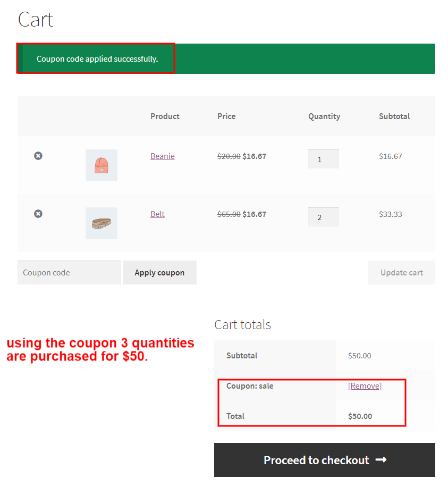
Task: Click the Subtotal row in Cart totals
Action: (276, 355)
